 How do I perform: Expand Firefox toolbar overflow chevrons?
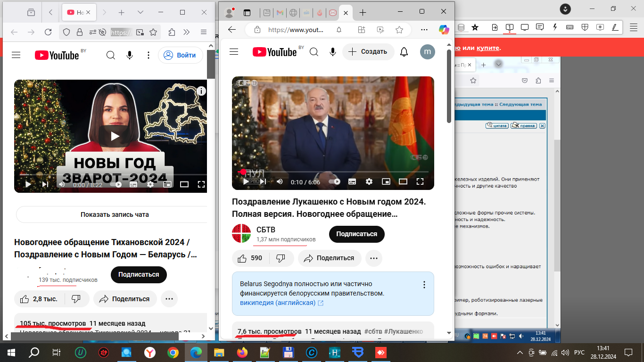[187, 32]
